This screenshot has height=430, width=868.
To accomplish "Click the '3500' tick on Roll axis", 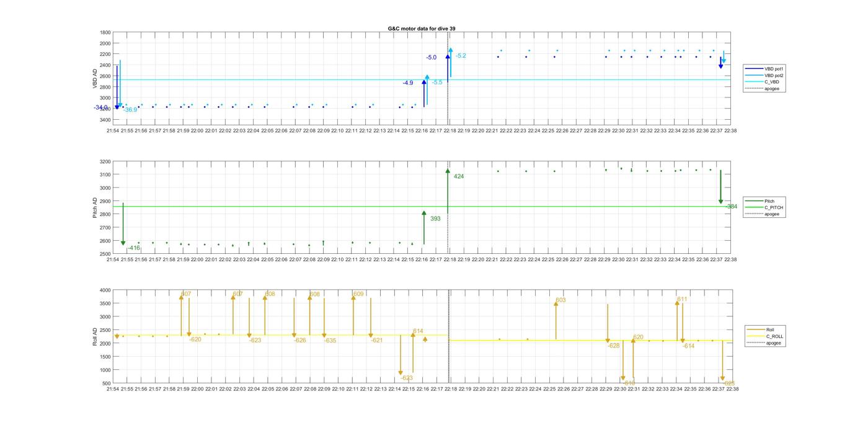I will pos(105,303).
